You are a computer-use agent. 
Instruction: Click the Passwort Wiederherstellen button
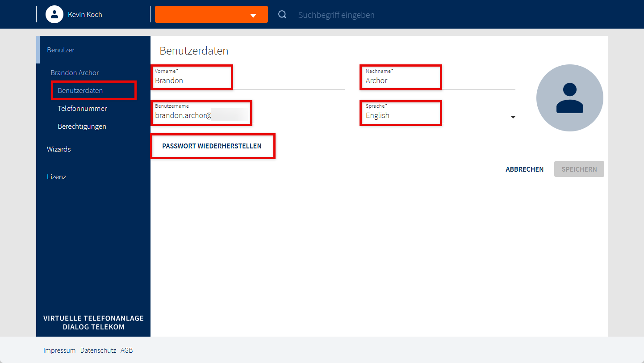point(212,146)
